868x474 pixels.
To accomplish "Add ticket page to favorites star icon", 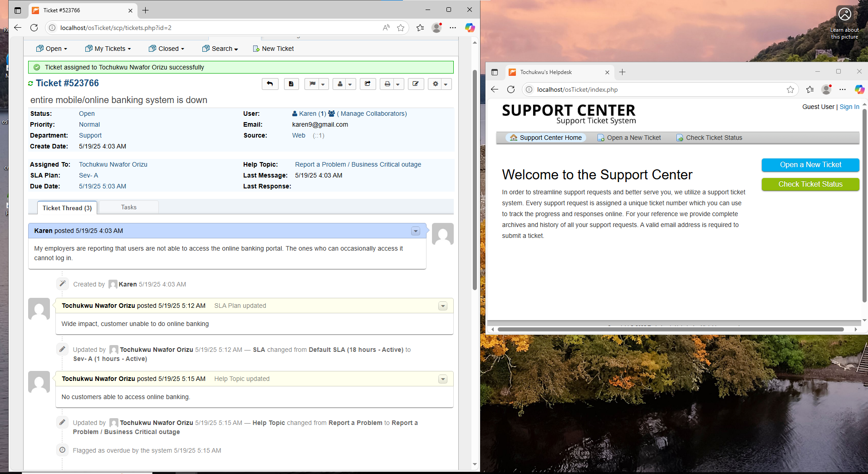I will tap(401, 28).
